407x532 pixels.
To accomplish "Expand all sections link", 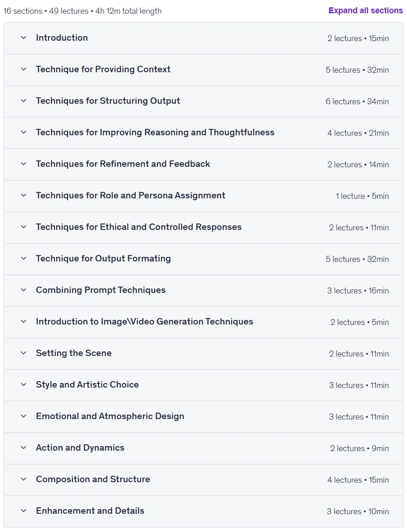I will pos(365,11).
